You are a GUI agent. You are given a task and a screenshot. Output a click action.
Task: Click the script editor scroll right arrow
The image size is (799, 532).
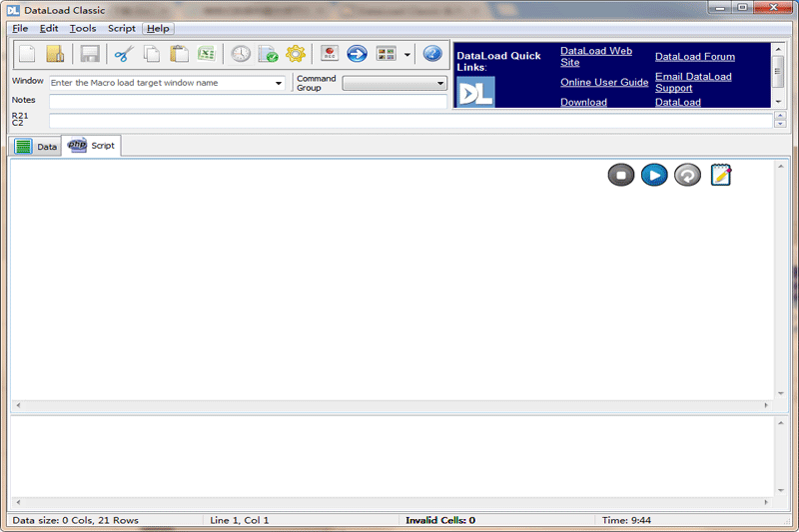(x=766, y=405)
